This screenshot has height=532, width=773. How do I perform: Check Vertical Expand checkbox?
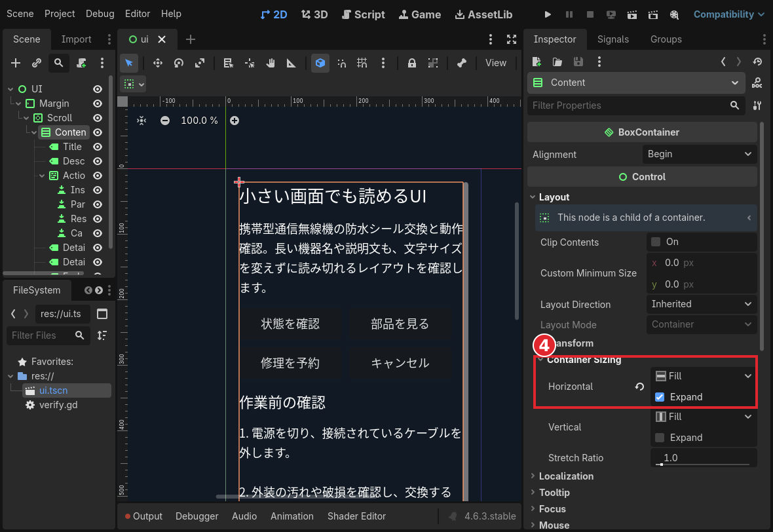coord(660,438)
